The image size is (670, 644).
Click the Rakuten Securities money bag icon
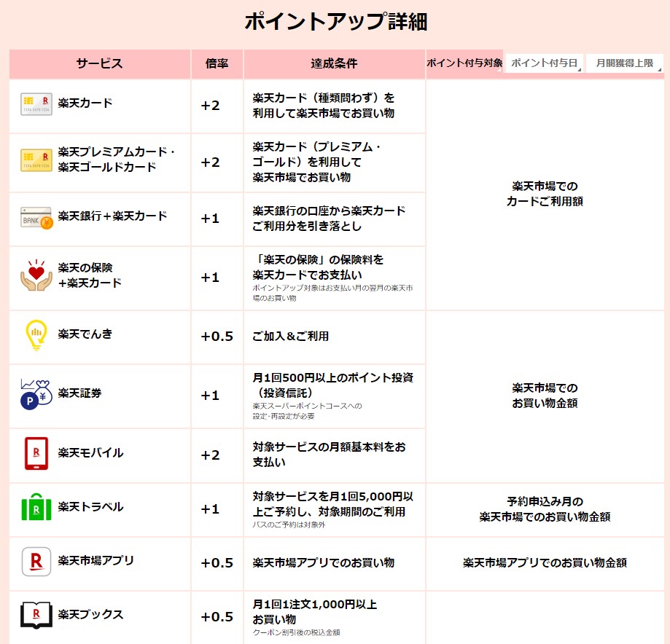(x=36, y=394)
